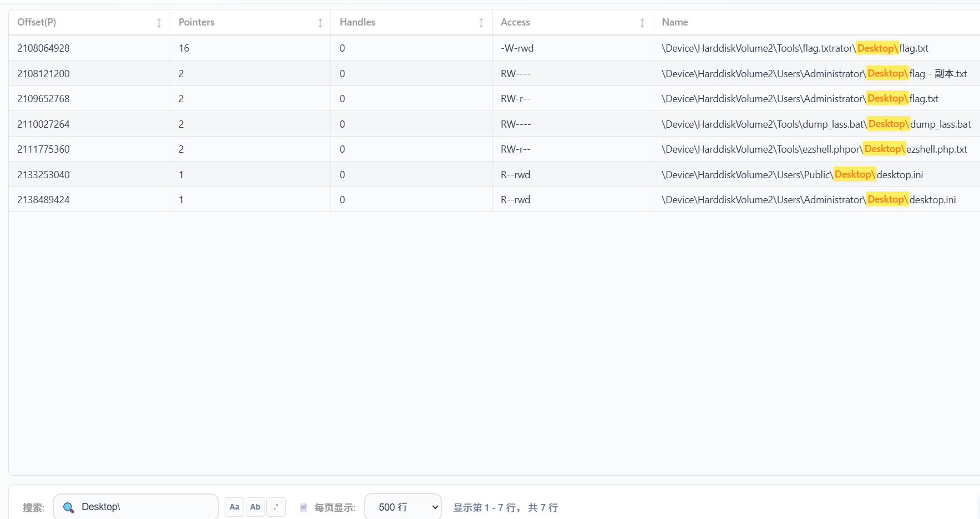Screen dimensions: 980x519
Task: Select offset cell 2108064928
Action: (43, 48)
